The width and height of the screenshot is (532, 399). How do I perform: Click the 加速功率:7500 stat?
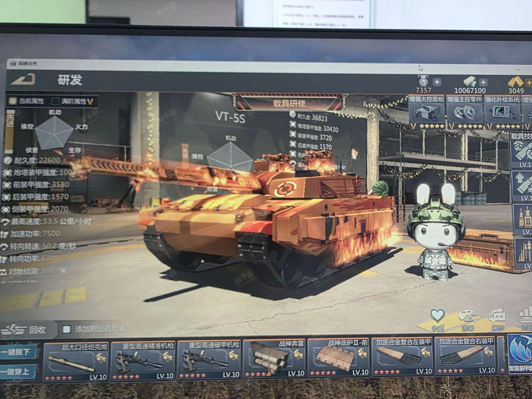tap(30, 234)
